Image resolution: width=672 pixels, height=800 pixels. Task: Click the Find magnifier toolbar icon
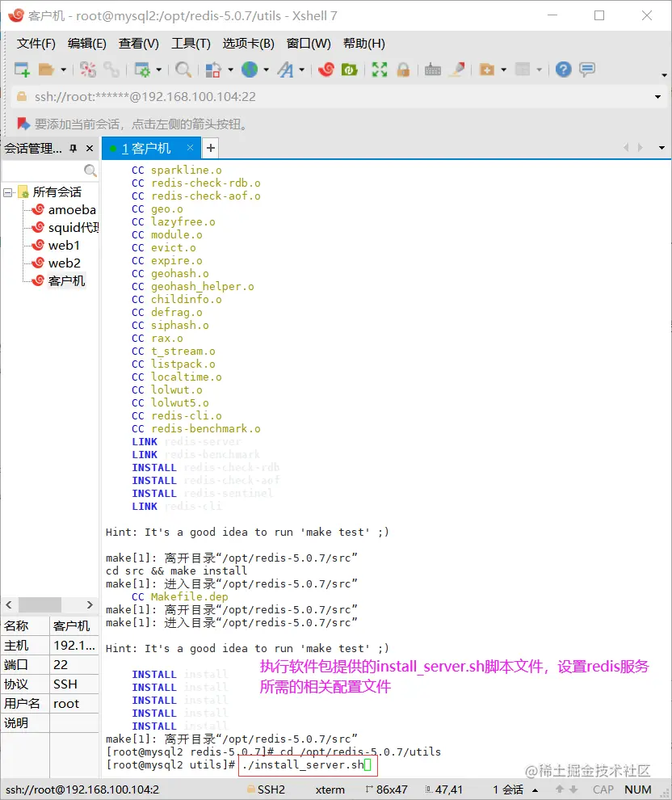[183, 69]
